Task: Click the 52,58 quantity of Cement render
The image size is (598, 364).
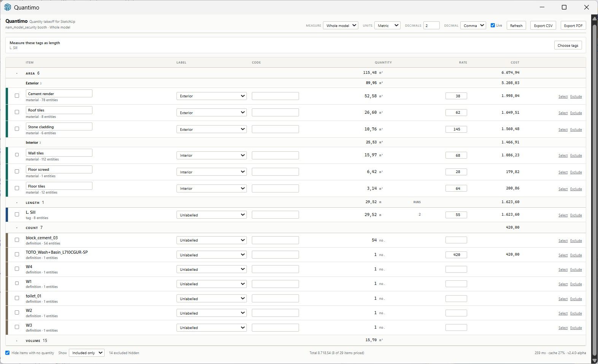Action: click(371, 96)
